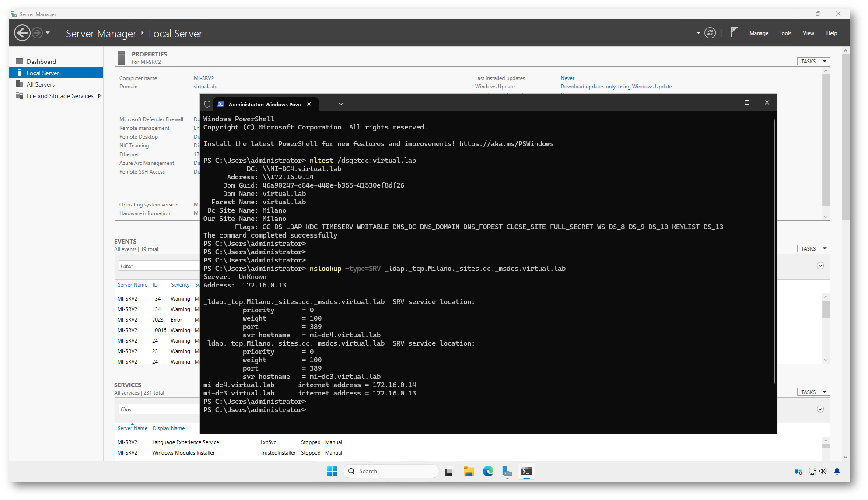
Task: Click the network icon in system tray
Action: (x=812, y=472)
